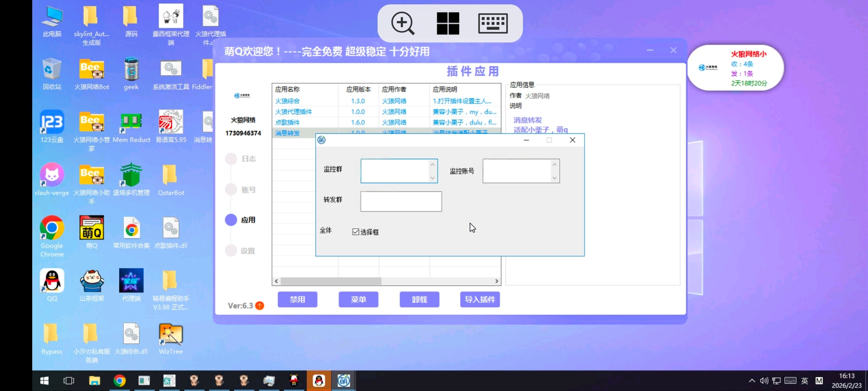The height and width of the screenshot is (391, 868).
Task: Open the 萌Q app from the taskbar
Action: (x=344, y=381)
